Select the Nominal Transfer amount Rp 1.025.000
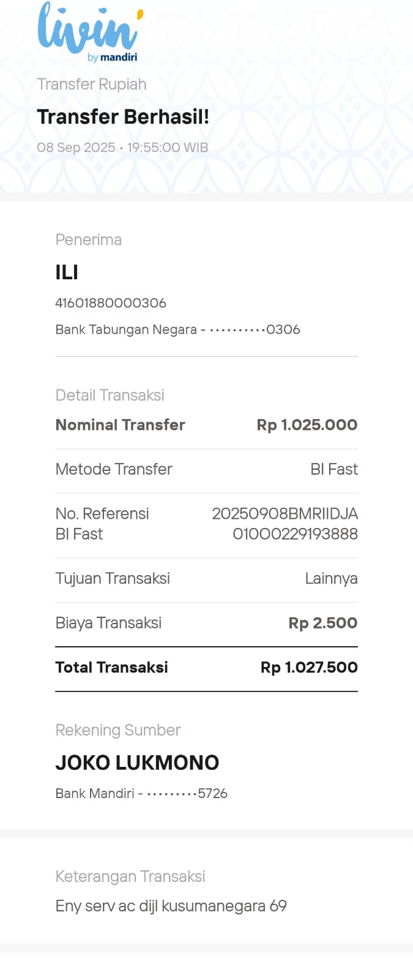 tap(307, 425)
